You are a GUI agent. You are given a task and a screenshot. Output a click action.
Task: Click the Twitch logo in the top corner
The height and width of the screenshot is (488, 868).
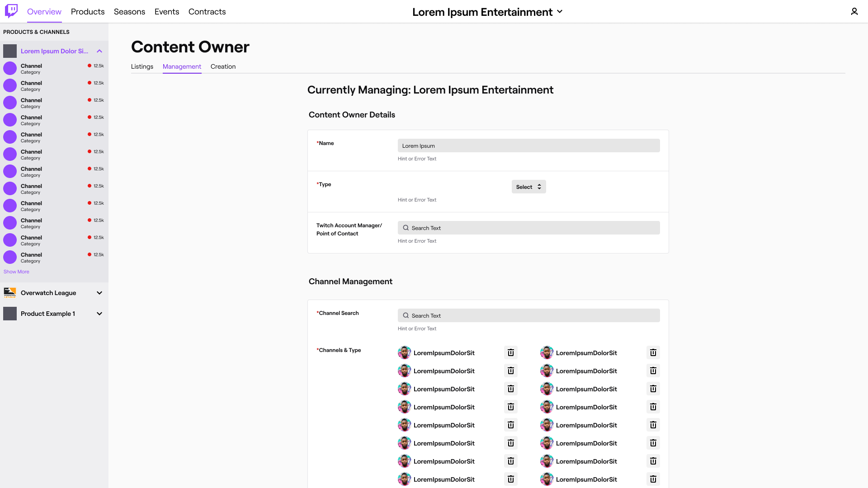[x=11, y=11]
